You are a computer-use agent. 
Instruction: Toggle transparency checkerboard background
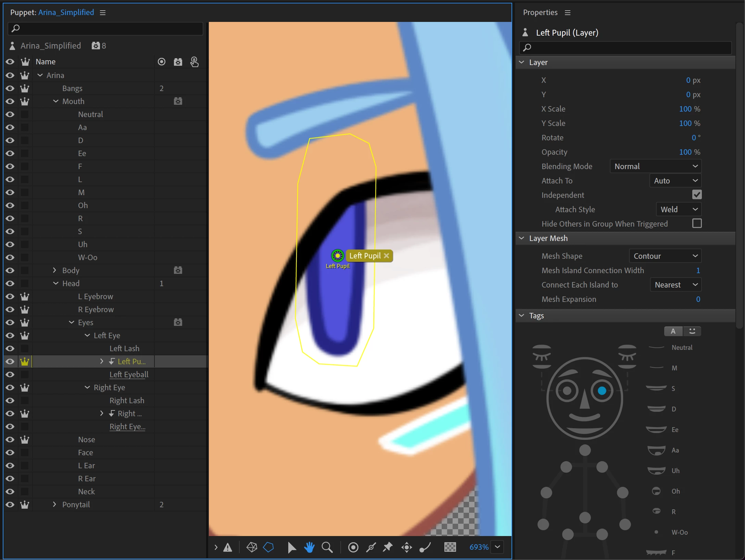tap(450, 547)
